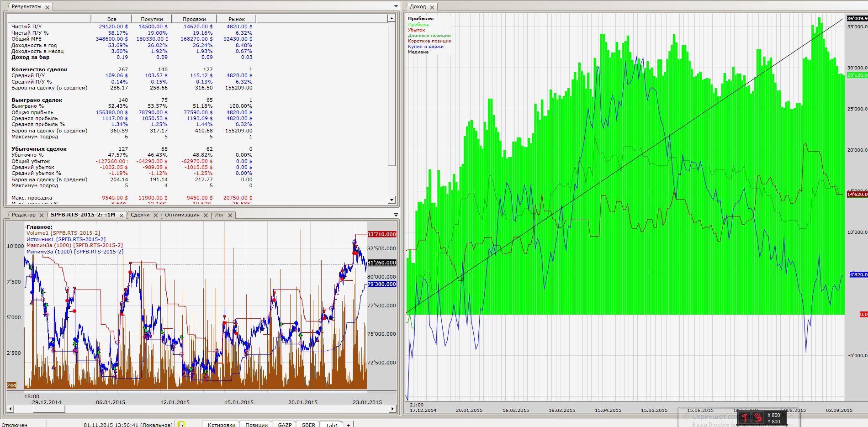This screenshot has width=868, height=427.
Task: Click the Короткие позиции legend entry
Action: tap(429, 41)
